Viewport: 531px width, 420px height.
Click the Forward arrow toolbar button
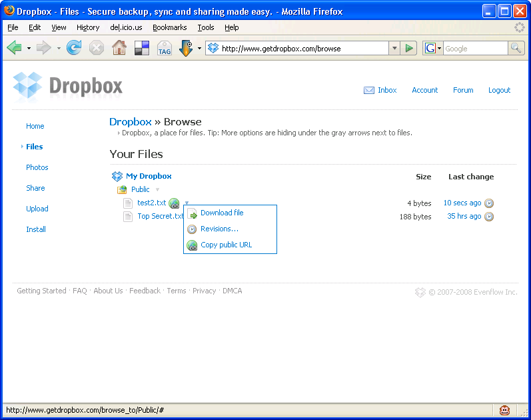pos(44,48)
